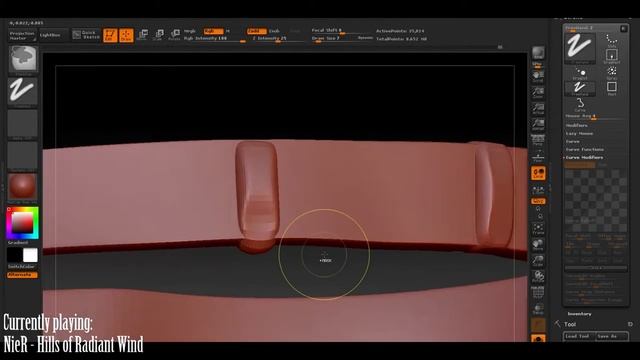Toggle the Floor grid icon
Screen dimensions: 640x360
click(x=538, y=156)
